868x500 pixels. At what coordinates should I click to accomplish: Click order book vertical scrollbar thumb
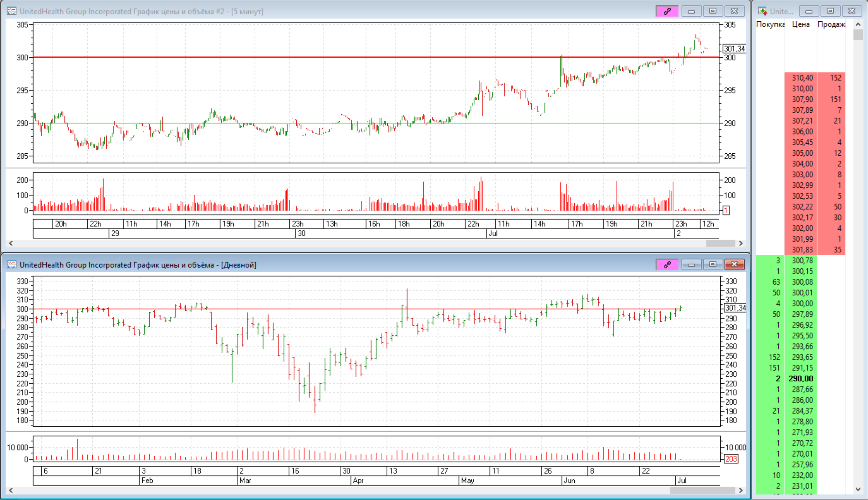(x=858, y=35)
